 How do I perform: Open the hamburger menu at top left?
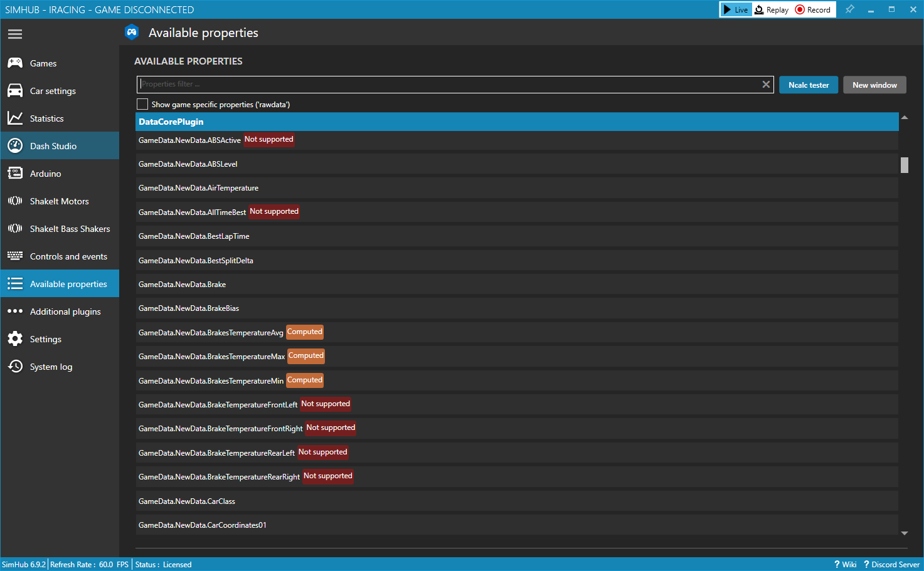coord(15,34)
